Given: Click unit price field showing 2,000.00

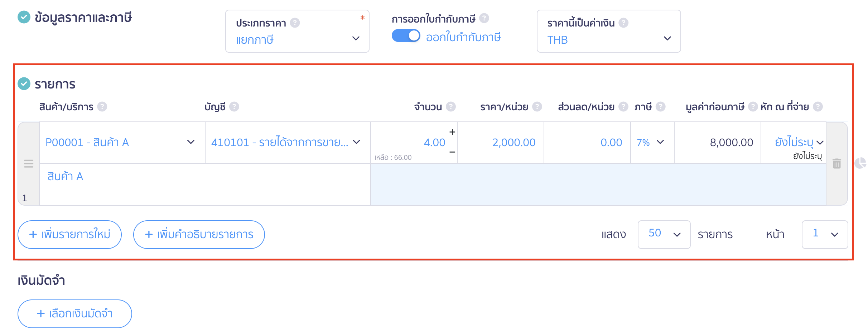Looking at the screenshot, I should (x=500, y=143).
